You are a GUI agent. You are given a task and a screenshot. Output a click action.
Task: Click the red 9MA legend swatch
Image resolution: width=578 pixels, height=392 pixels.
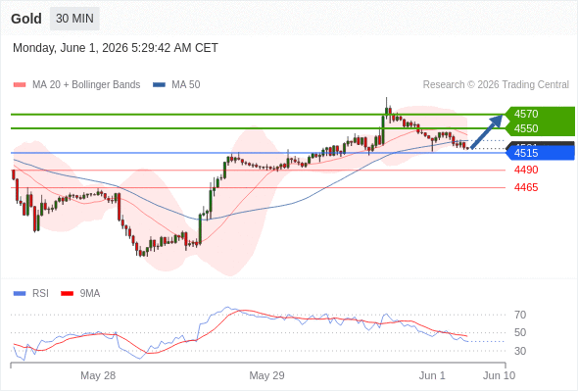pyautogui.click(x=67, y=294)
